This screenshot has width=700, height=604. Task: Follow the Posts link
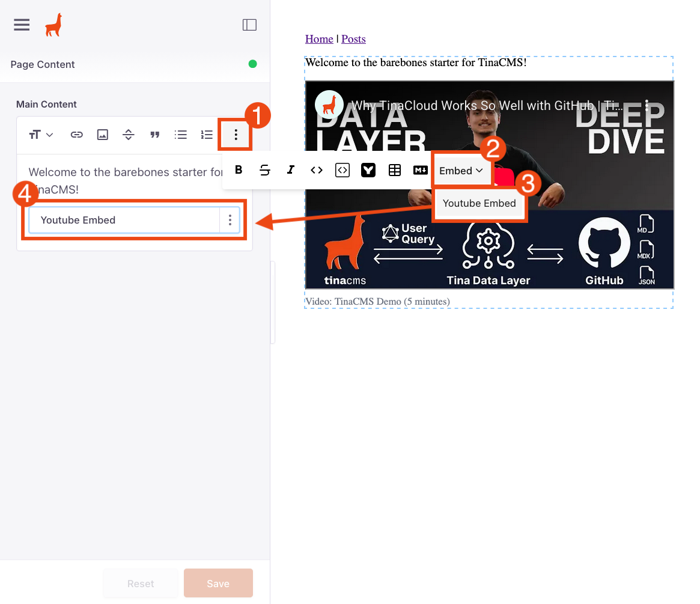(353, 39)
